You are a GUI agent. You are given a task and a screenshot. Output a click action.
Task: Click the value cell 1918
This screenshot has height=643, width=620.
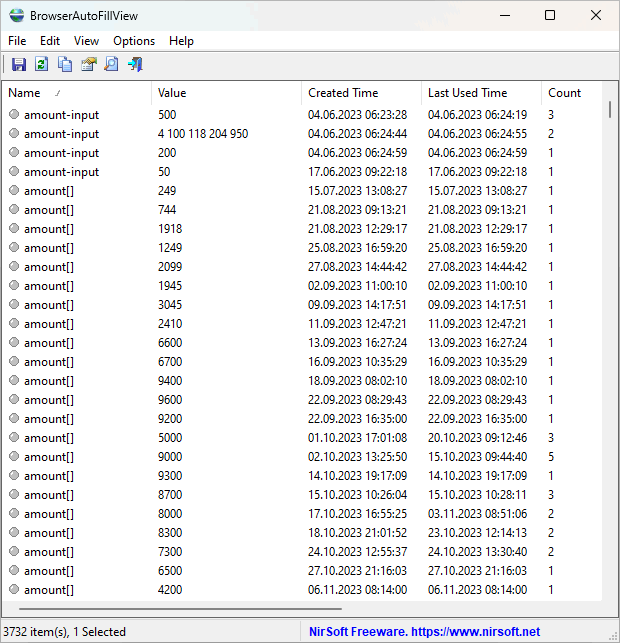(x=170, y=228)
